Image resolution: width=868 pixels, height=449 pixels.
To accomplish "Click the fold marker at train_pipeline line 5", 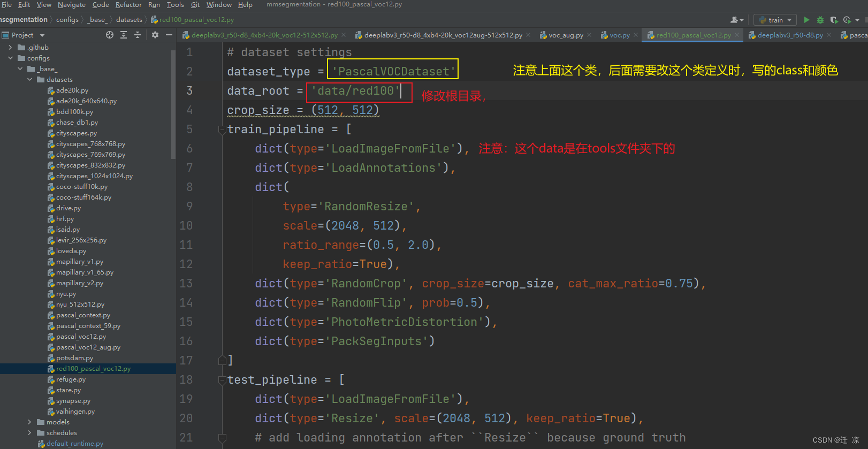I will (222, 130).
